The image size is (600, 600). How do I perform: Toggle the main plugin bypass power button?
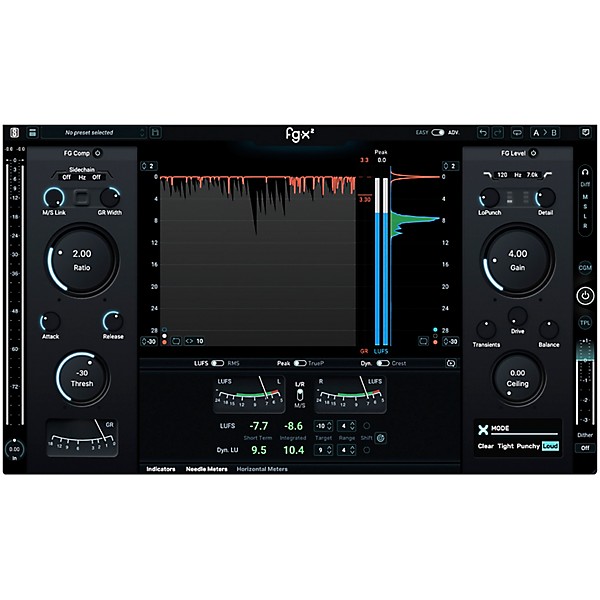coord(585,296)
